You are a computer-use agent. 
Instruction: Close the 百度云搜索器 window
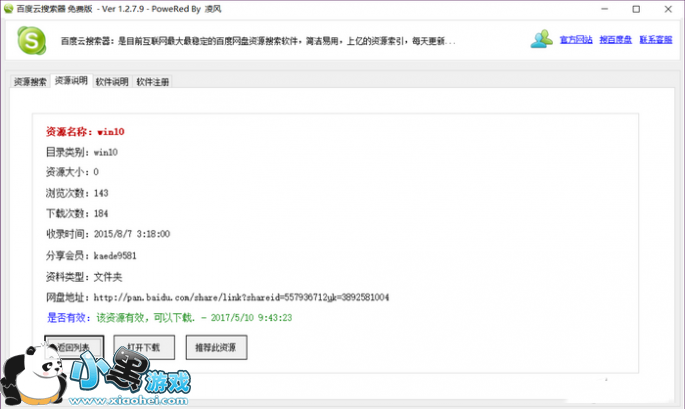pyautogui.click(x=668, y=9)
